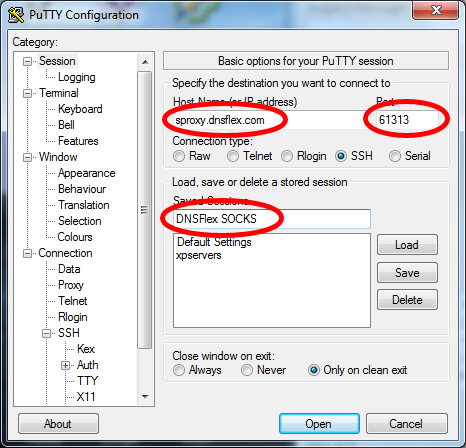Click the PuTTY icon in title bar
Image resolution: width=466 pixels, height=448 pixels.
coord(16,15)
